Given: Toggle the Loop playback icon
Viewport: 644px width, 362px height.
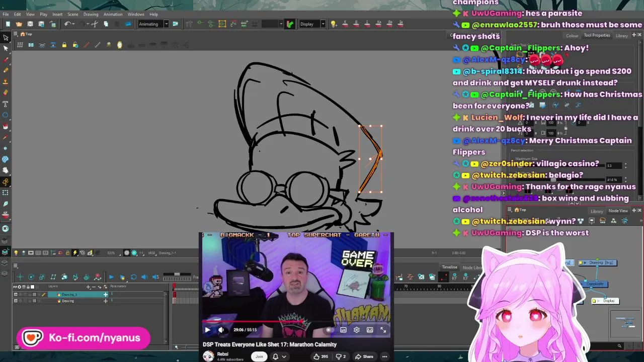Looking at the screenshot, I should [133, 277].
